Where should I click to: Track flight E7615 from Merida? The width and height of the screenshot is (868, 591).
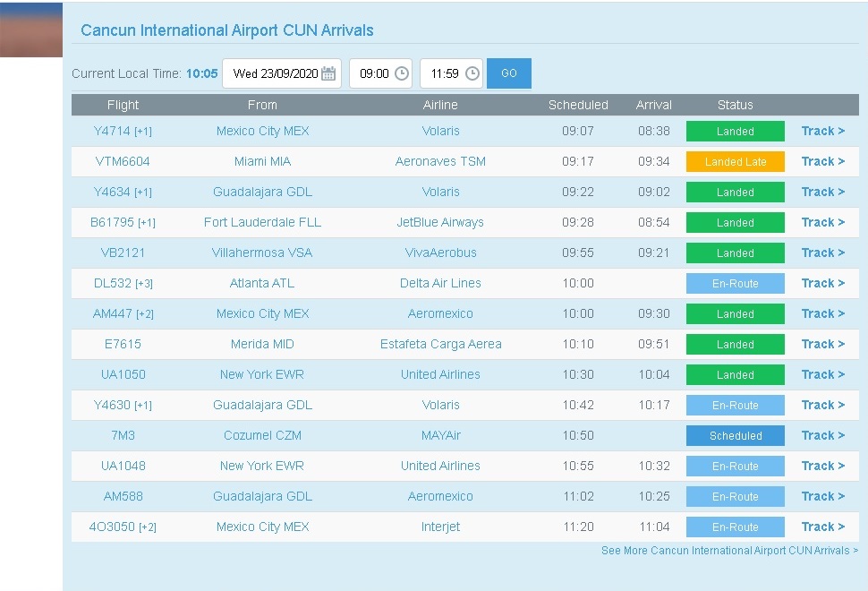point(823,344)
